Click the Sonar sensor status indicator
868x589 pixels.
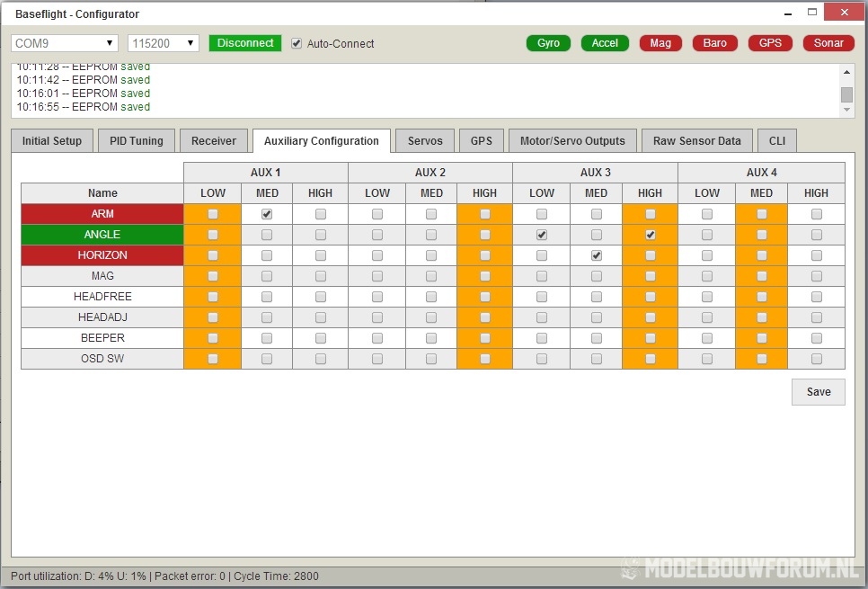(828, 43)
